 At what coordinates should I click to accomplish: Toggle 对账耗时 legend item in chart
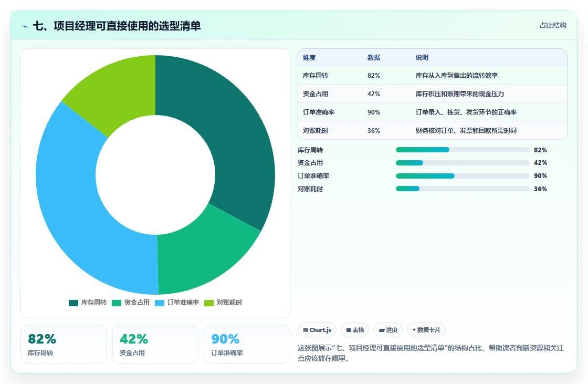(223, 303)
